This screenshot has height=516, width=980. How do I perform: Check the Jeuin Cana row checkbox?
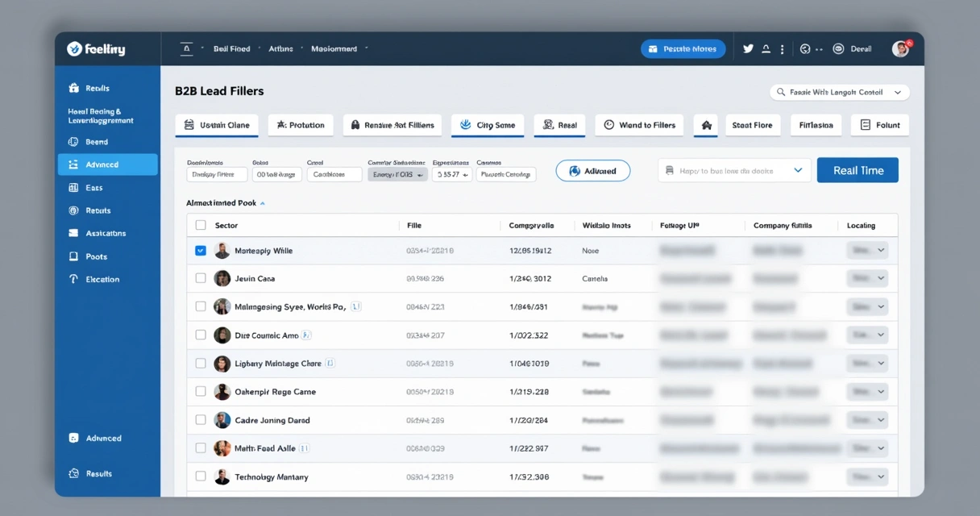coord(201,278)
